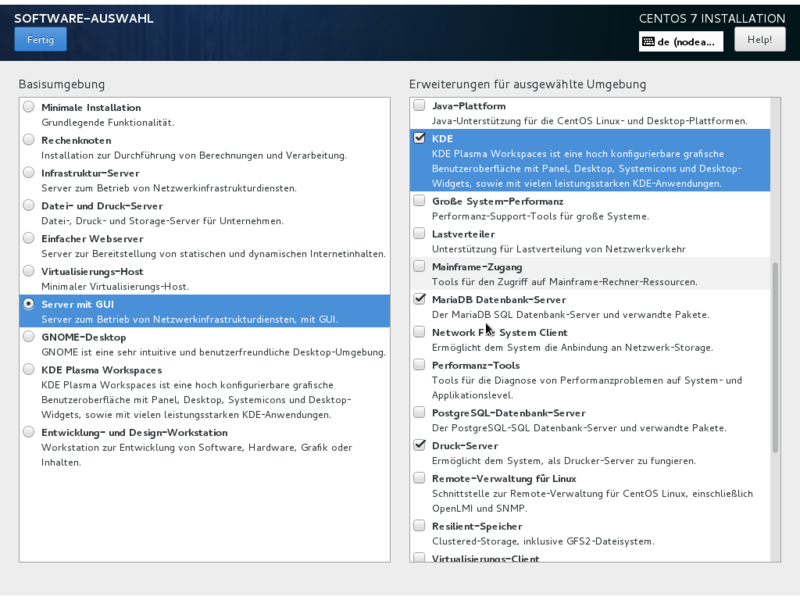Select the Minimale Installation radio button

pyautogui.click(x=29, y=107)
